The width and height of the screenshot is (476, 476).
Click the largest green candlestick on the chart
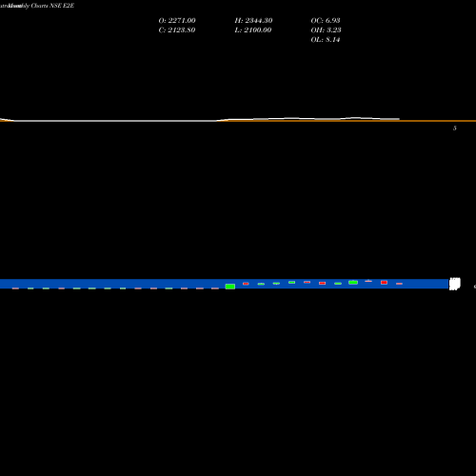(x=230, y=287)
